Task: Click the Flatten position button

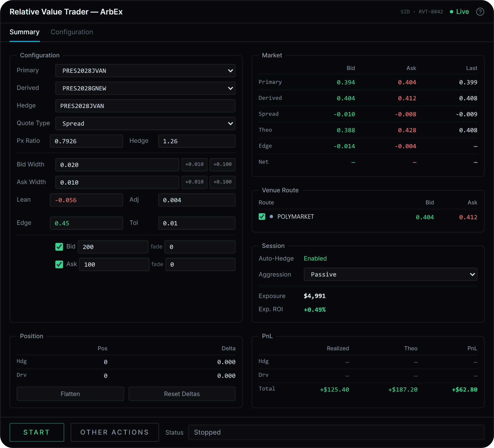Action: (70, 394)
